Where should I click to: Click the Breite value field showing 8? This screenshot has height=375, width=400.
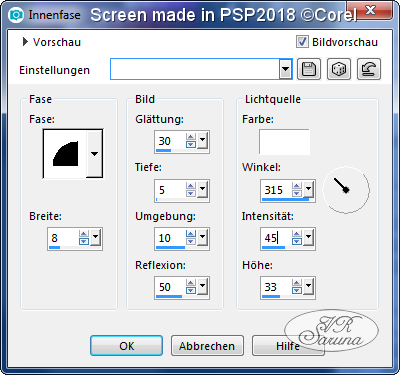pos(63,238)
